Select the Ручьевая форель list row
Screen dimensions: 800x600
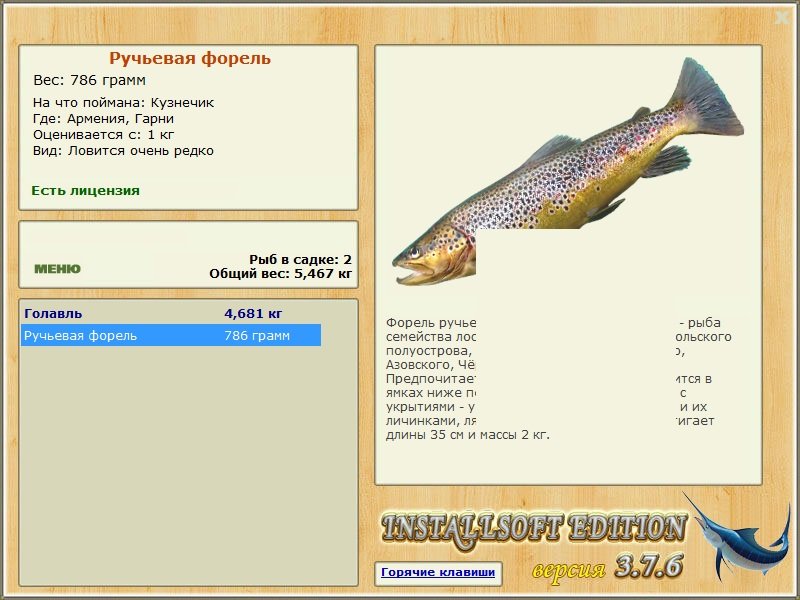coord(171,336)
